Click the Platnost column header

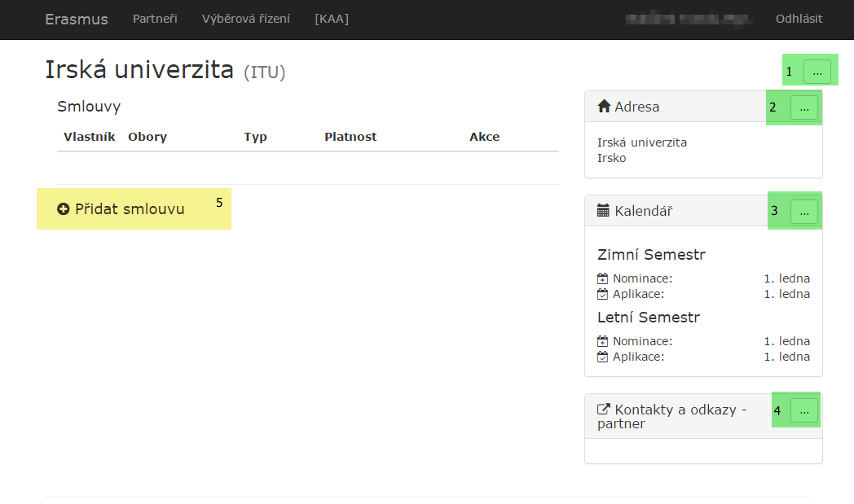coord(350,137)
